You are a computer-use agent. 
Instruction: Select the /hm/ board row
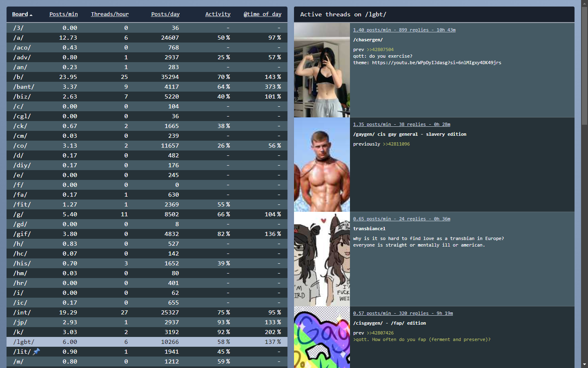[x=147, y=273]
